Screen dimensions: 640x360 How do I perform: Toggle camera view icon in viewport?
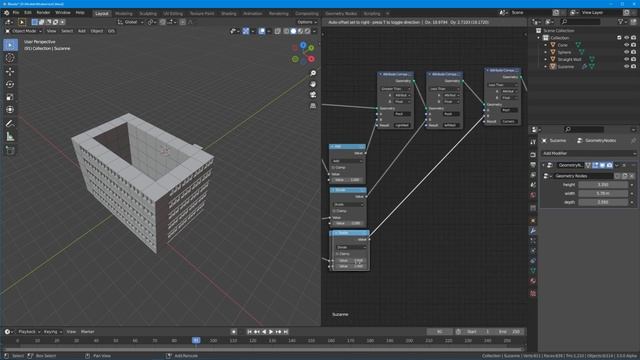coord(313,95)
